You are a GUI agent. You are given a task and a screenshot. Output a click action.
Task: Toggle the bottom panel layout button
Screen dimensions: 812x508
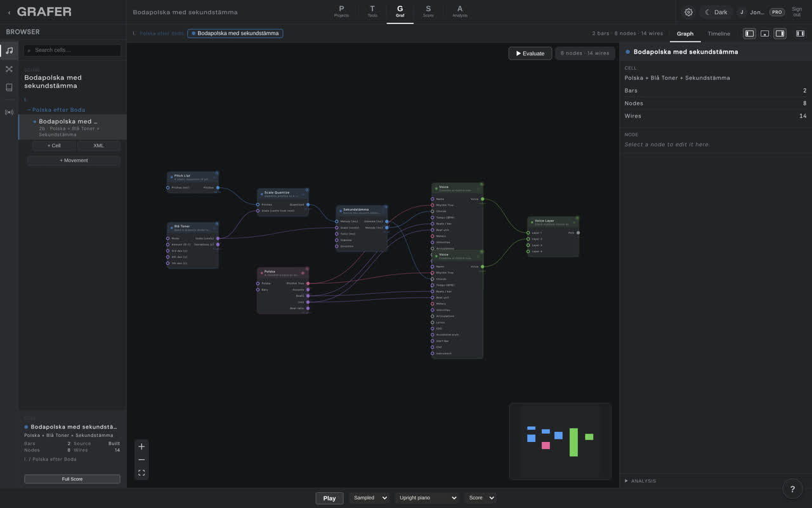coord(764,34)
